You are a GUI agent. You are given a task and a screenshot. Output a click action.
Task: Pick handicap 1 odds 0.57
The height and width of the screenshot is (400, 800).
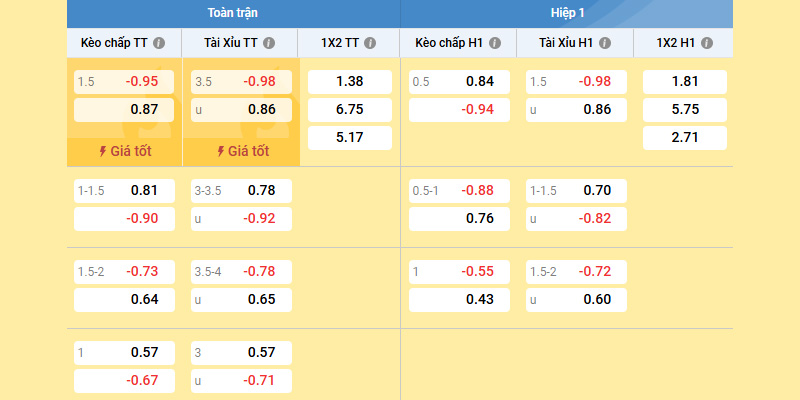[124, 353]
